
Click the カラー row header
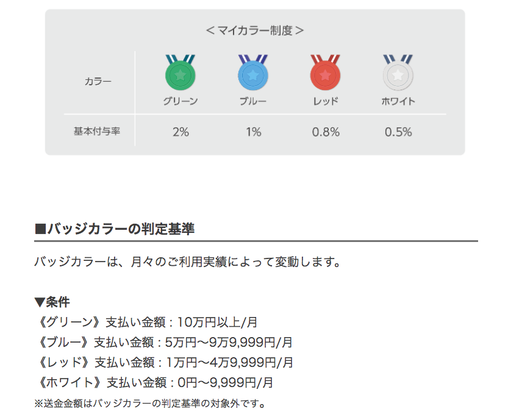click(98, 81)
